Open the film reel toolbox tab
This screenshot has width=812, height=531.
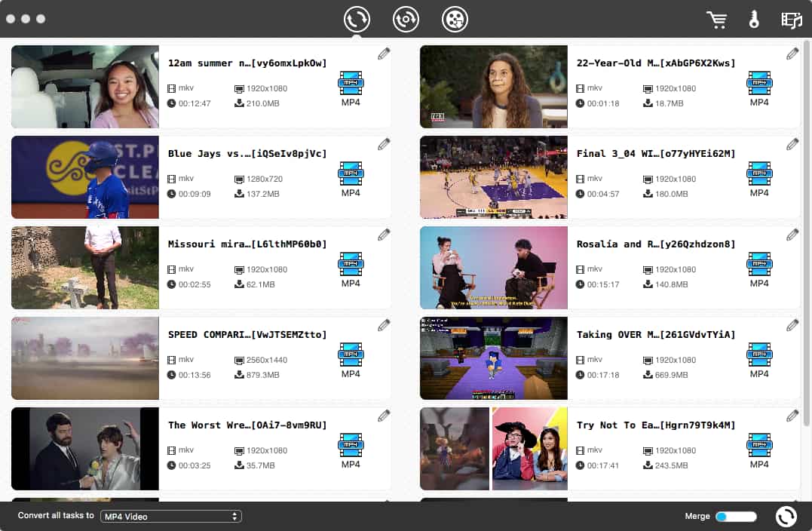[x=455, y=20]
